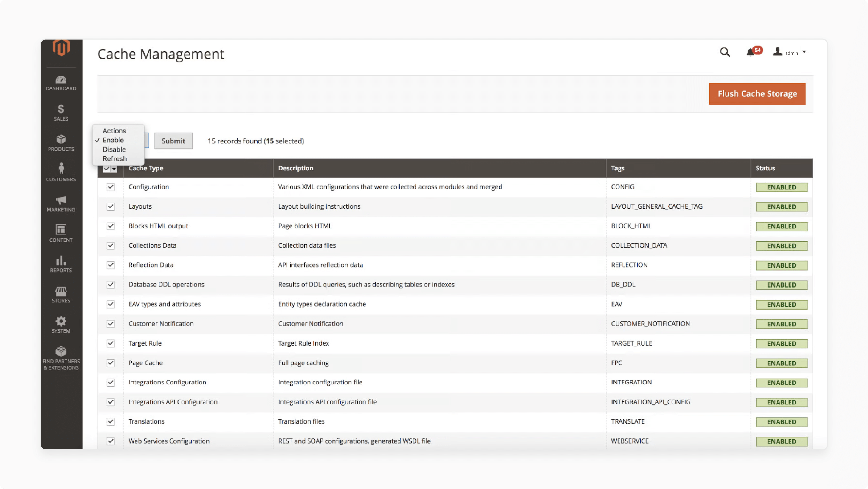Open the System sidebar menu
The width and height of the screenshot is (868, 489).
click(x=61, y=325)
